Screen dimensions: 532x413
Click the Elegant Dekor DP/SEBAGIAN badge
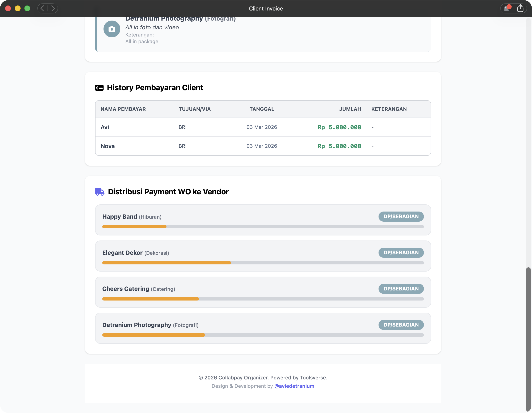[x=401, y=252]
